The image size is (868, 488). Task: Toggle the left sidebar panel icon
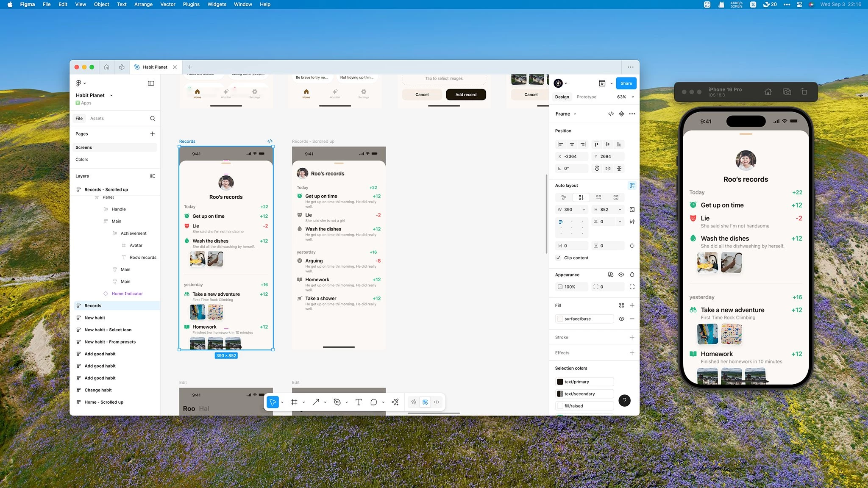pos(151,83)
